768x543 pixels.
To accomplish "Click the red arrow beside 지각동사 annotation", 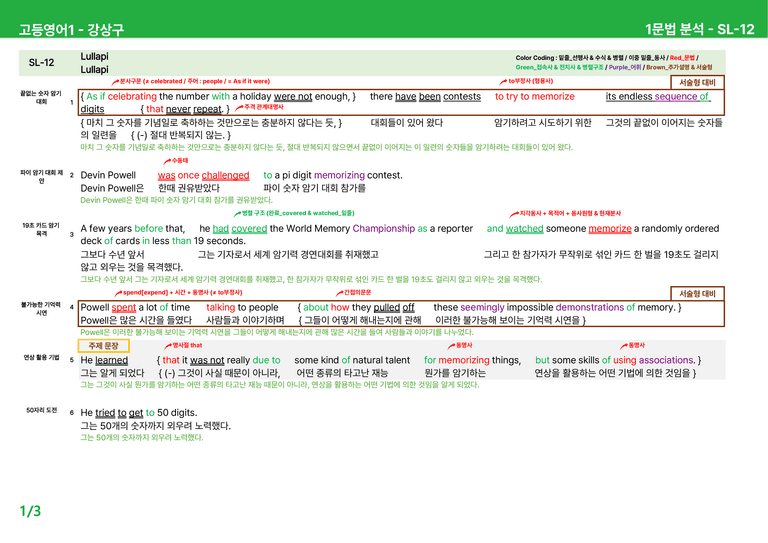I will [514, 213].
